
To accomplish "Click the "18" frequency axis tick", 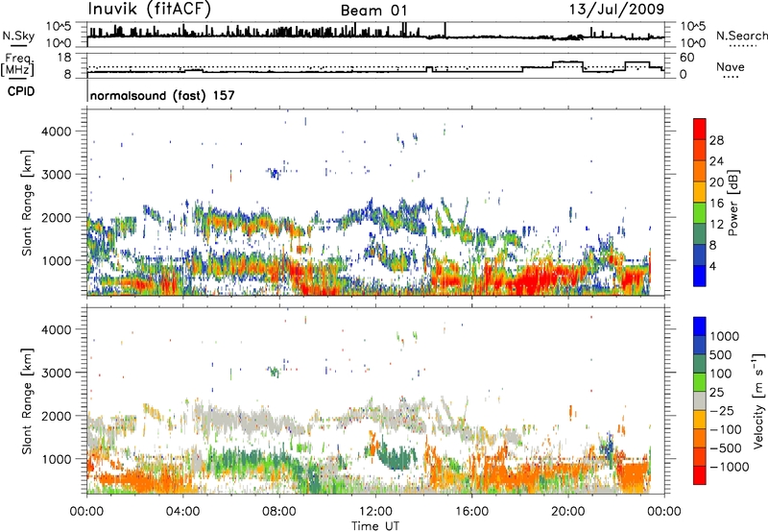I will click(64, 58).
